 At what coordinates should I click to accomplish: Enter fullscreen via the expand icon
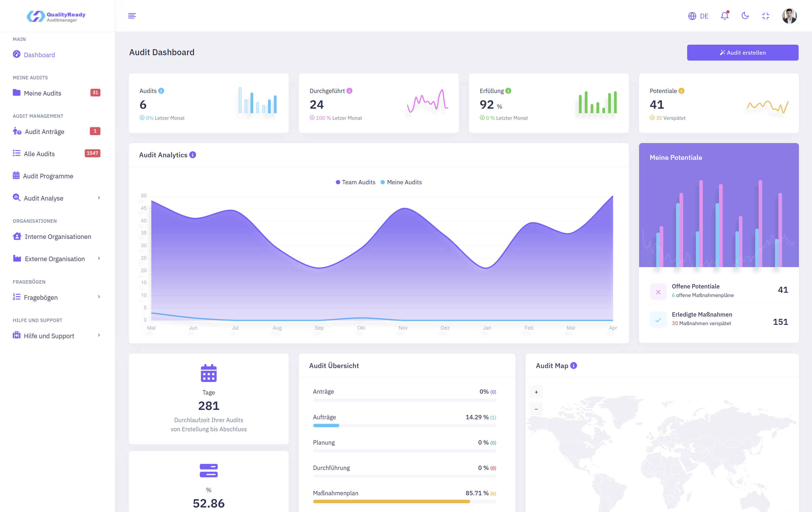pos(765,16)
